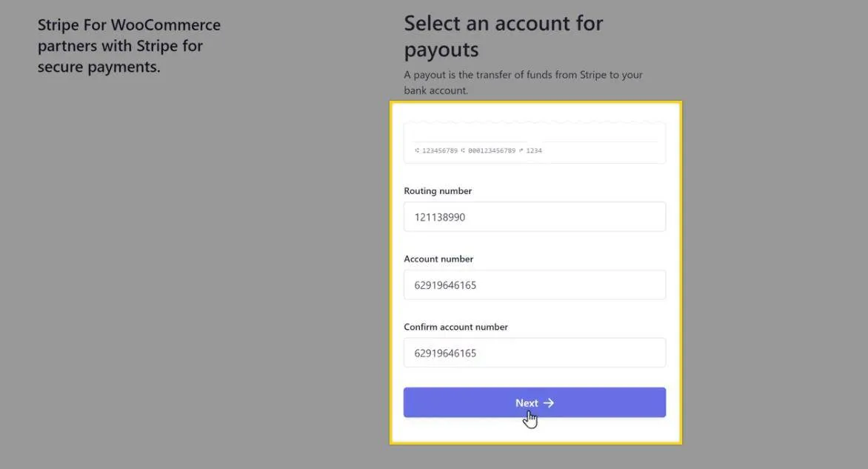Click sample routing digits 123456789 on check
This screenshot has width=868, height=469.
(440, 151)
